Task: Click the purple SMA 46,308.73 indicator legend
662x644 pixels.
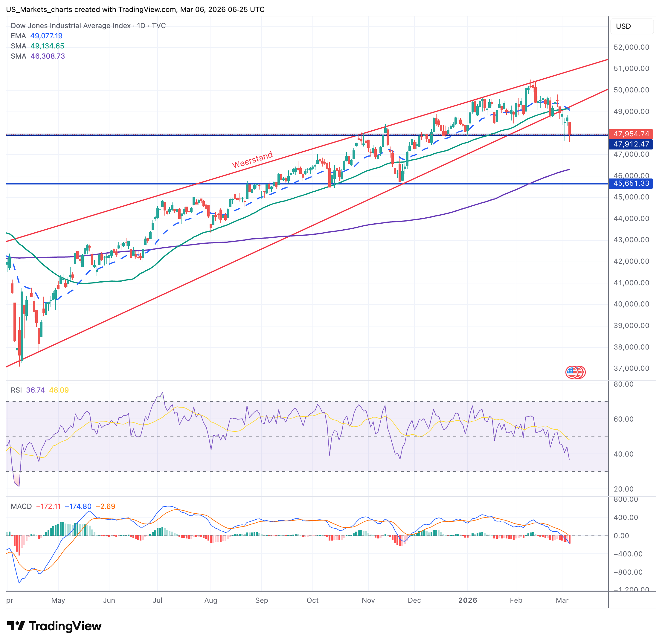Action: pyautogui.click(x=38, y=56)
